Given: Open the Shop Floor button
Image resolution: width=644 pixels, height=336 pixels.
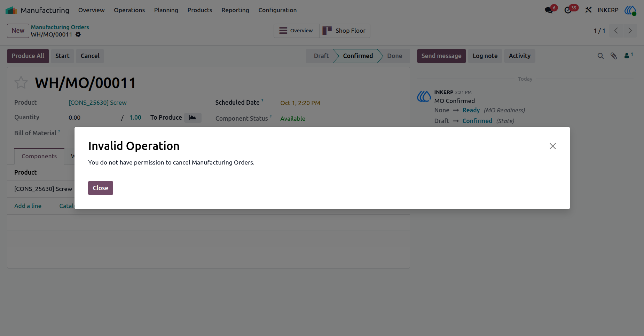Looking at the screenshot, I should coord(345,31).
